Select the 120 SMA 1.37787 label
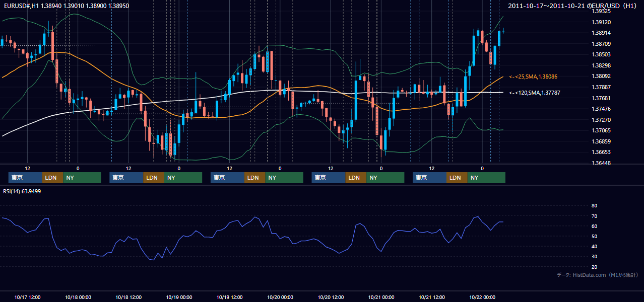The image size is (644, 302). 535,93
